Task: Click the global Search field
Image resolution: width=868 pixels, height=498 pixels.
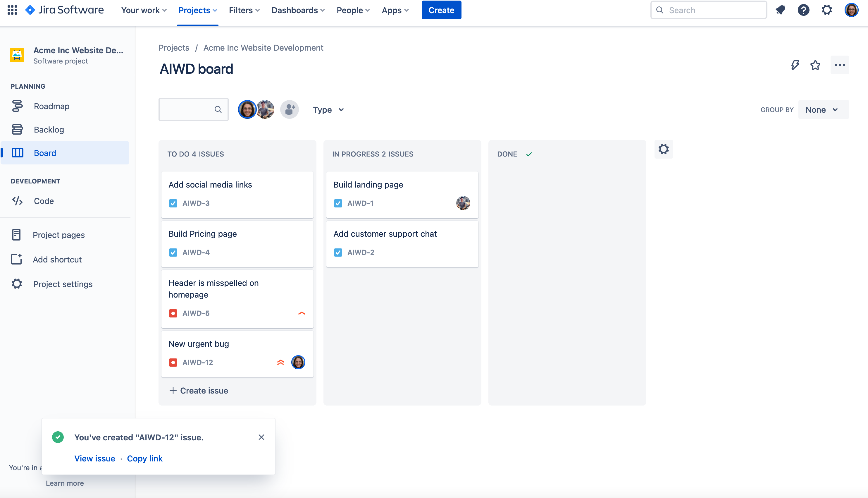Action: (708, 10)
